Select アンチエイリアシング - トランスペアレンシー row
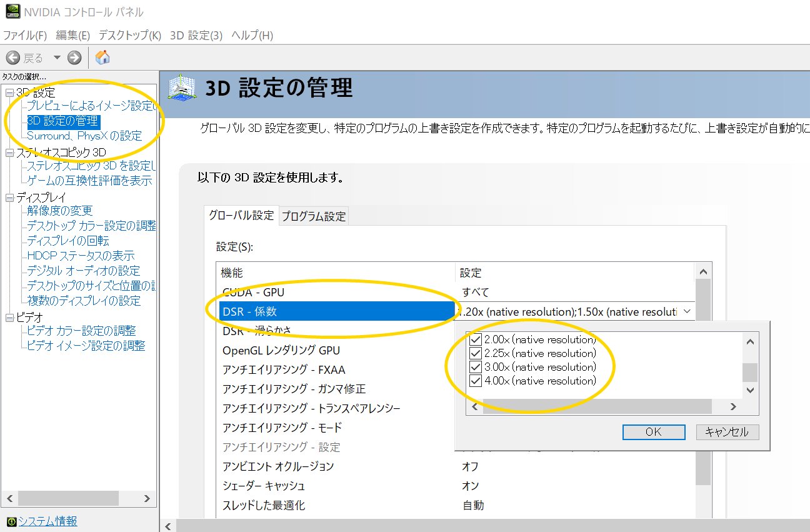The image size is (810, 532). (x=337, y=408)
